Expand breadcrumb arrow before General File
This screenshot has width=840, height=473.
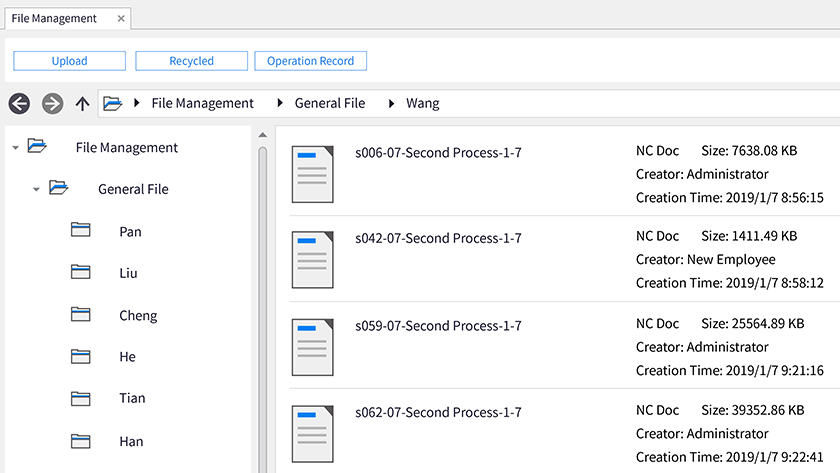pyautogui.click(x=280, y=103)
